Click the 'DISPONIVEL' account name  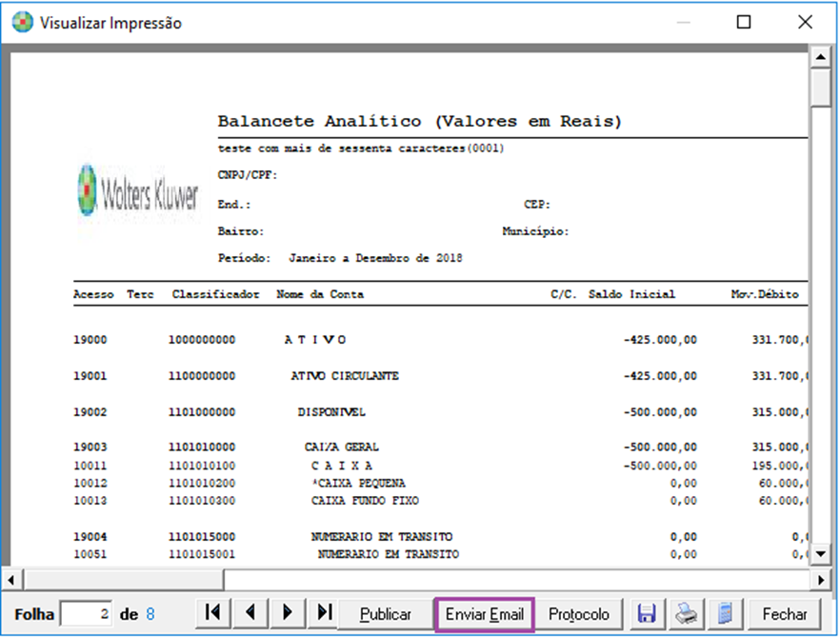click(331, 412)
